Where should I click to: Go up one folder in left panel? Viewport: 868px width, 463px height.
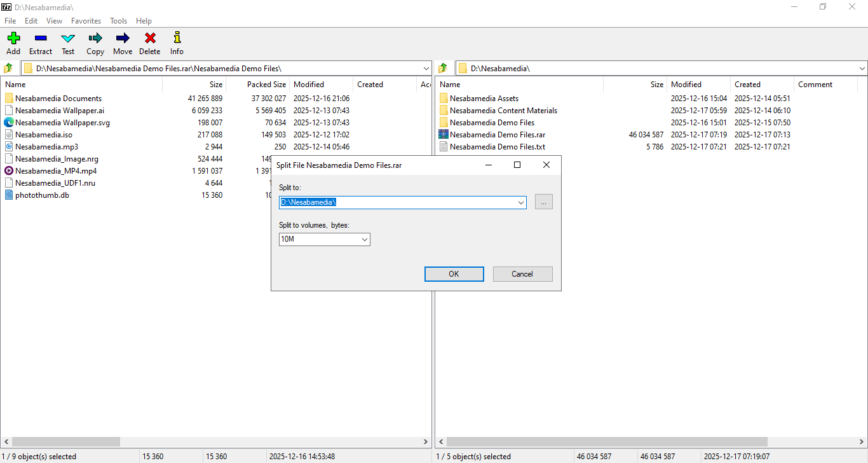click(8, 68)
